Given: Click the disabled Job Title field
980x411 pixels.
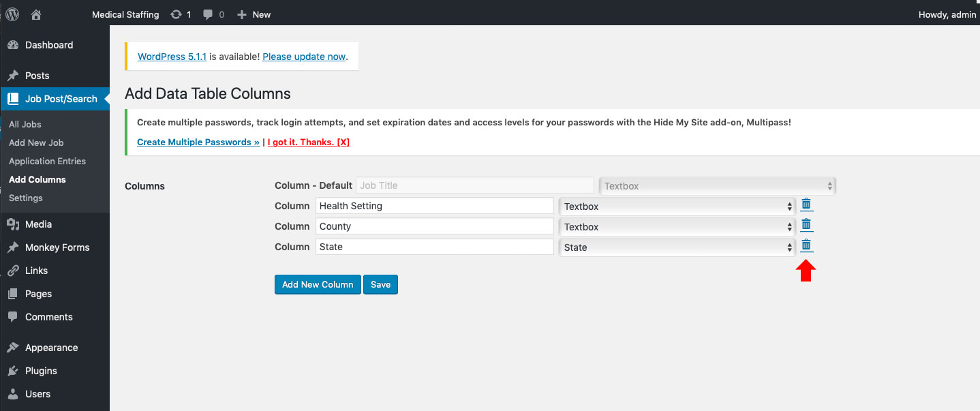Looking at the screenshot, I should (x=475, y=185).
